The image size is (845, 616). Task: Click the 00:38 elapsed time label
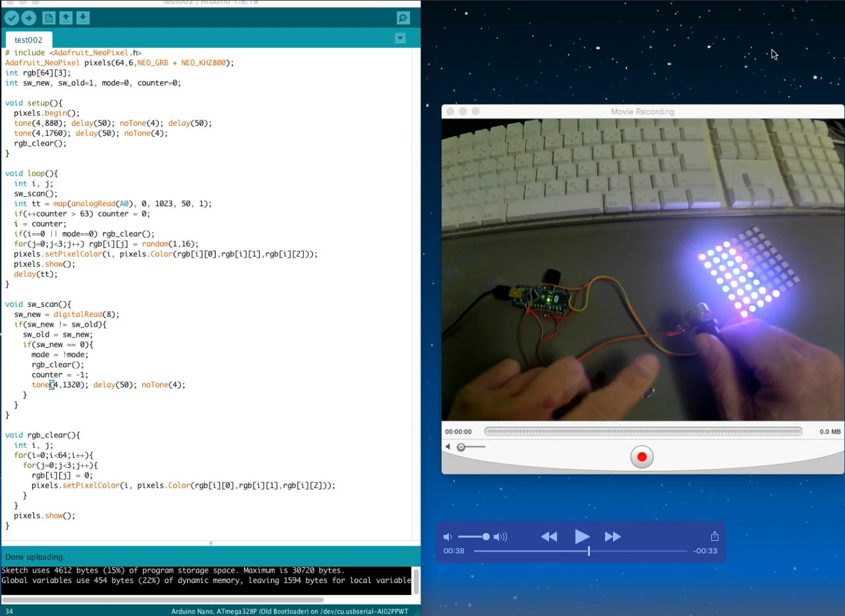(453, 551)
